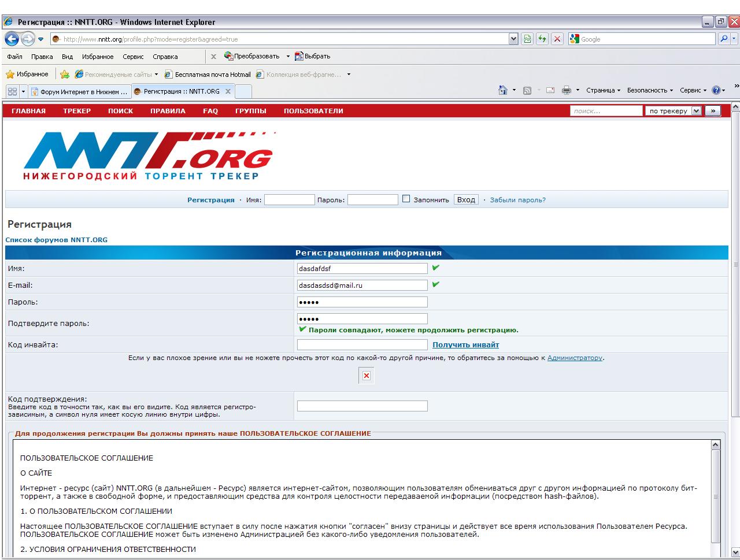Open ТРЕКЕР in site navigation

click(77, 111)
